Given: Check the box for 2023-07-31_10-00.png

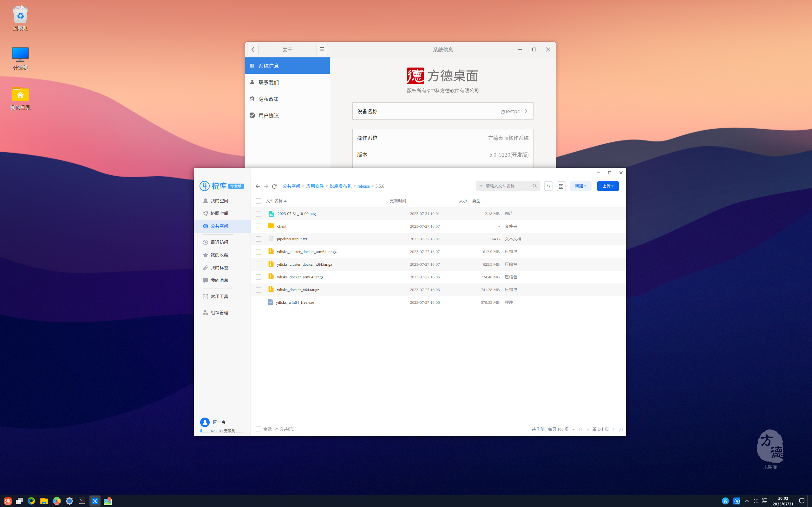Looking at the screenshot, I should point(258,214).
